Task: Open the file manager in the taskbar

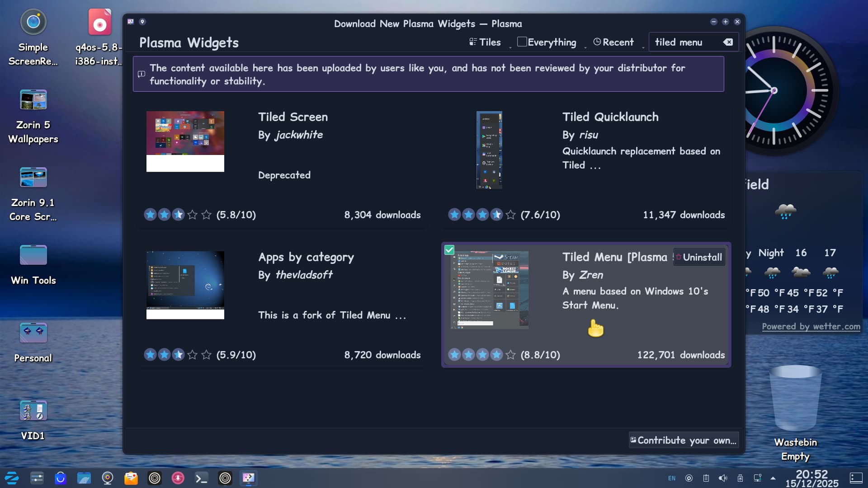Action: [84, 478]
